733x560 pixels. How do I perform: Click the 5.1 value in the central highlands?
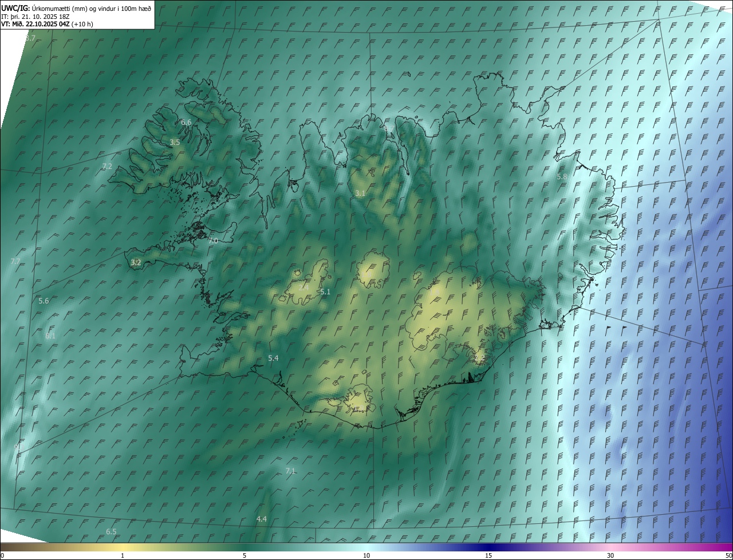(325, 291)
